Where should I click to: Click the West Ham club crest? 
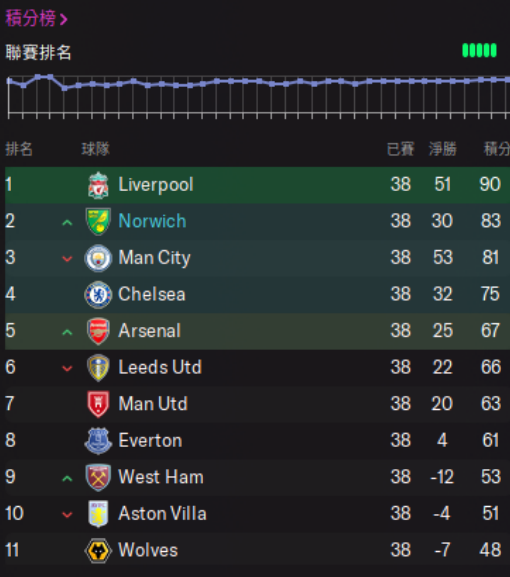coord(98,477)
